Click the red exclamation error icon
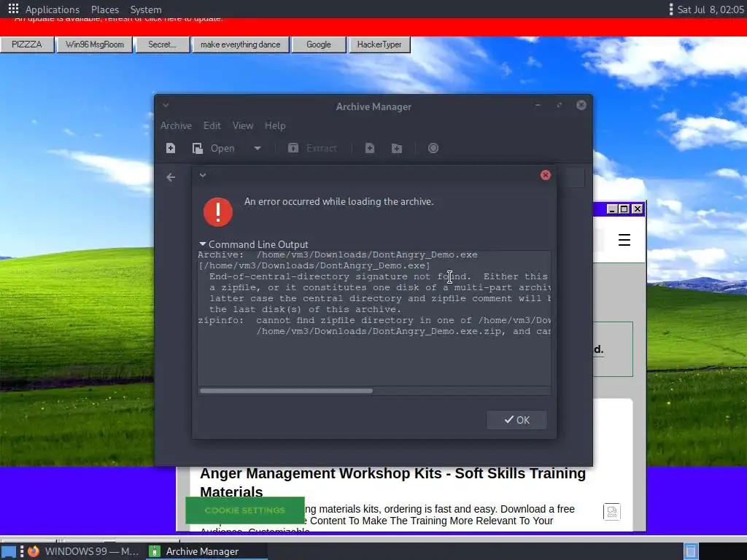747x560 pixels. pos(217,212)
